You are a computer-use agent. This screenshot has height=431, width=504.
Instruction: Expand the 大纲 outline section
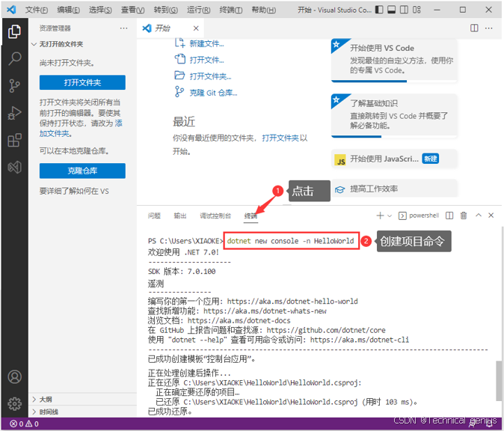click(x=82, y=399)
